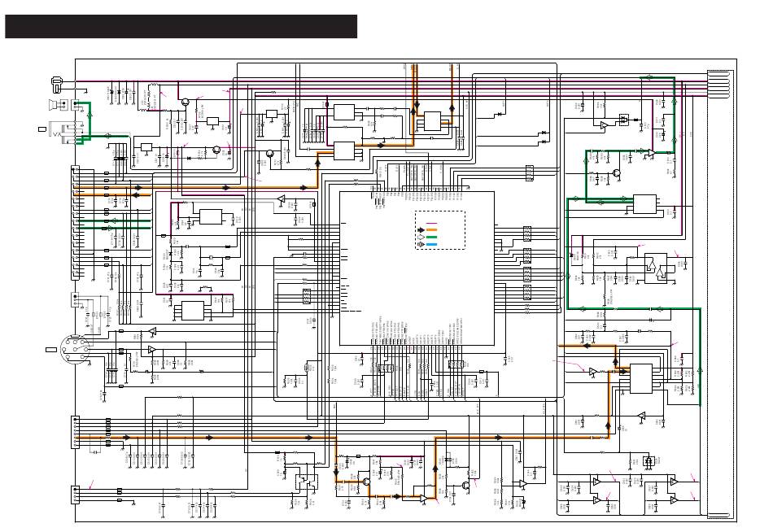
Task: Click the dual op-amp box with two triangles on the right
Action: [x=656, y=268]
